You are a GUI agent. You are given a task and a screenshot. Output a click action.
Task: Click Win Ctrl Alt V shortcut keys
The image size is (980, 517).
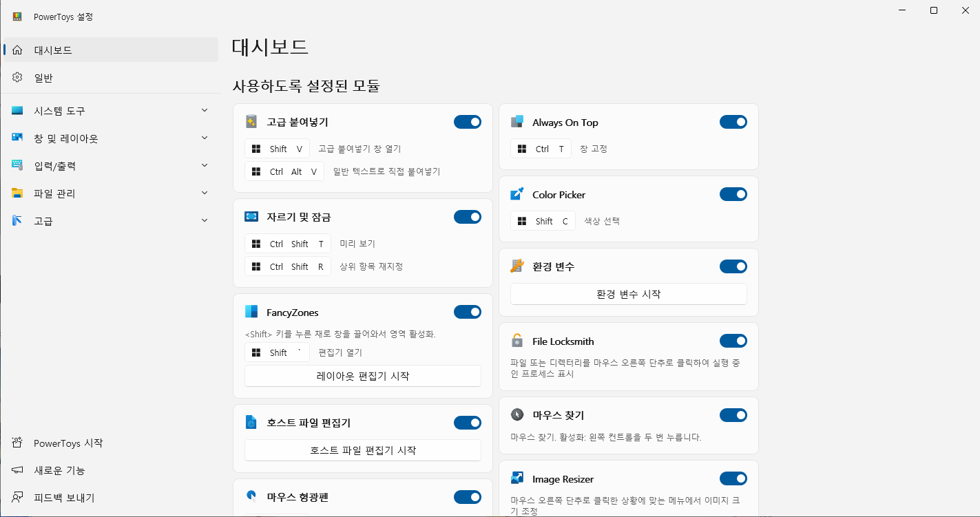[284, 171]
